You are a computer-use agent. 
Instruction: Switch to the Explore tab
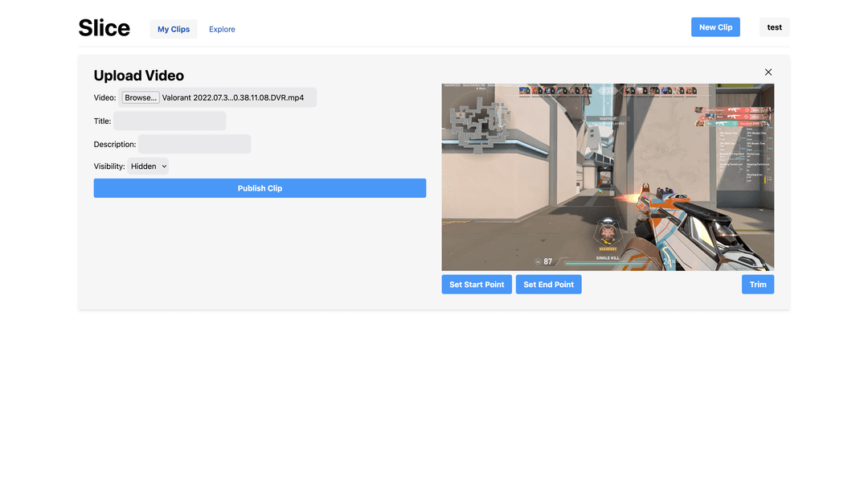click(x=222, y=29)
